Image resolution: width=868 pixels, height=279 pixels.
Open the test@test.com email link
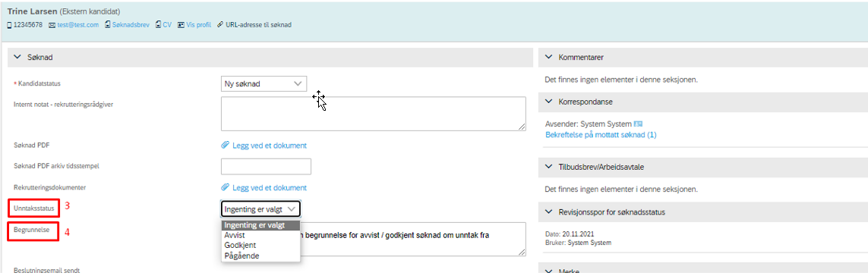[78, 25]
